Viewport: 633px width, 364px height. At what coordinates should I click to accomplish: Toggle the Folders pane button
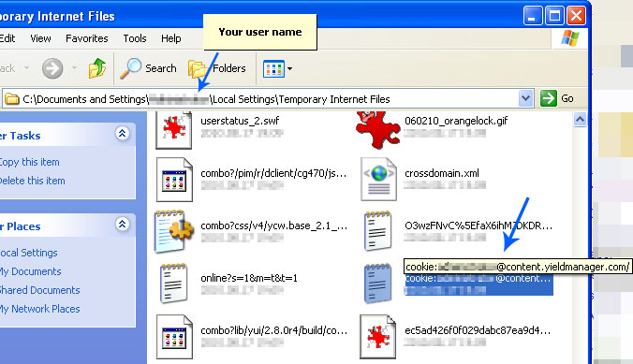click(x=217, y=68)
